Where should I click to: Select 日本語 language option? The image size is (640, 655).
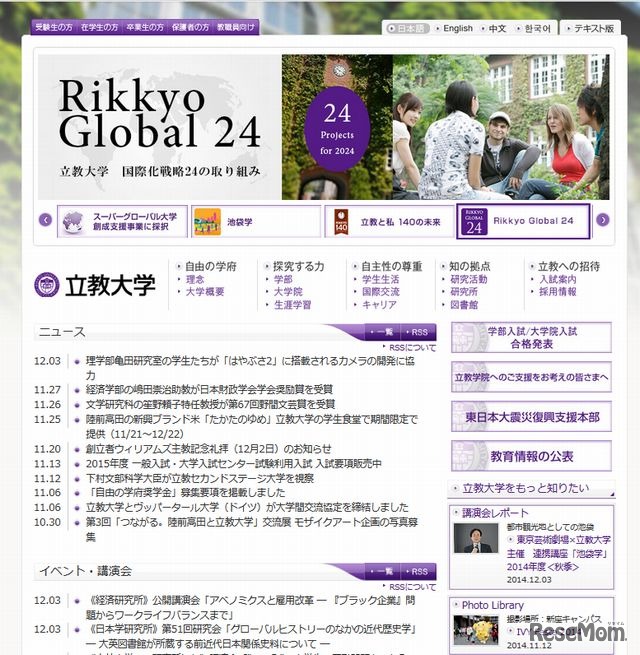coord(406,28)
